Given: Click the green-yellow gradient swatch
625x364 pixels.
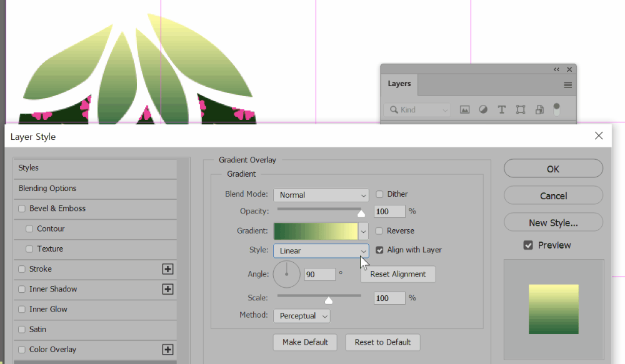Looking at the screenshot, I should (x=316, y=231).
